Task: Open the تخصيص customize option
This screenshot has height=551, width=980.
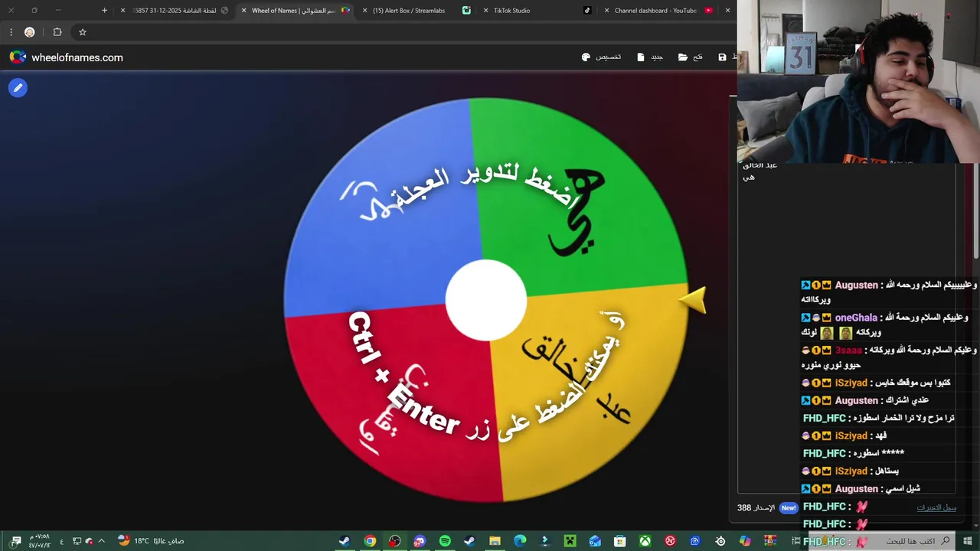Action: [x=601, y=57]
